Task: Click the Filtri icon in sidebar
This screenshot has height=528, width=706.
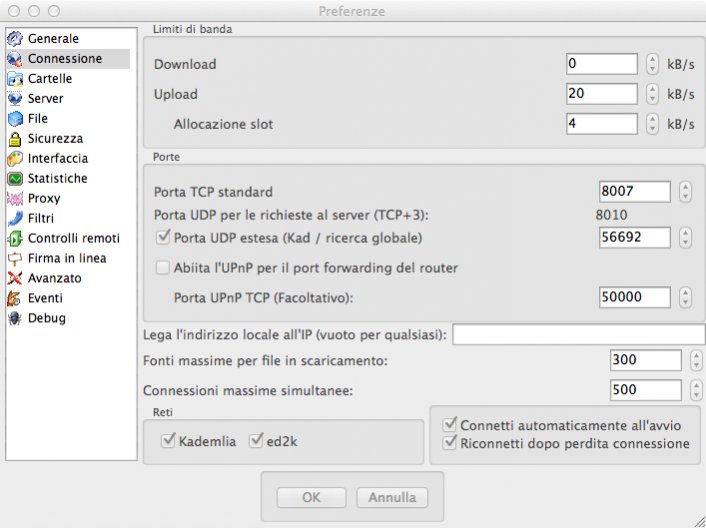Action: pyautogui.click(x=15, y=219)
